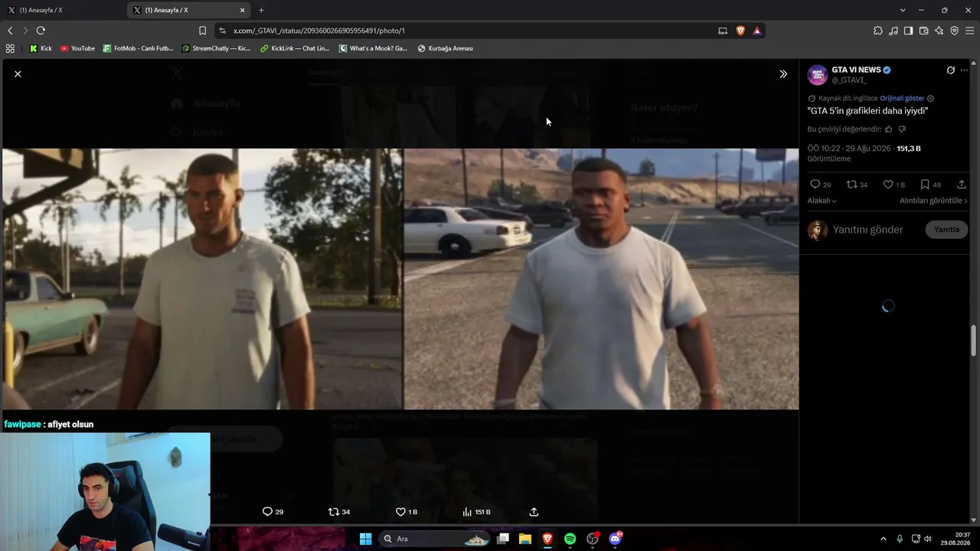The image size is (980, 551).
Task: Open the Brave VPN shield icon
Action: (954, 31)
